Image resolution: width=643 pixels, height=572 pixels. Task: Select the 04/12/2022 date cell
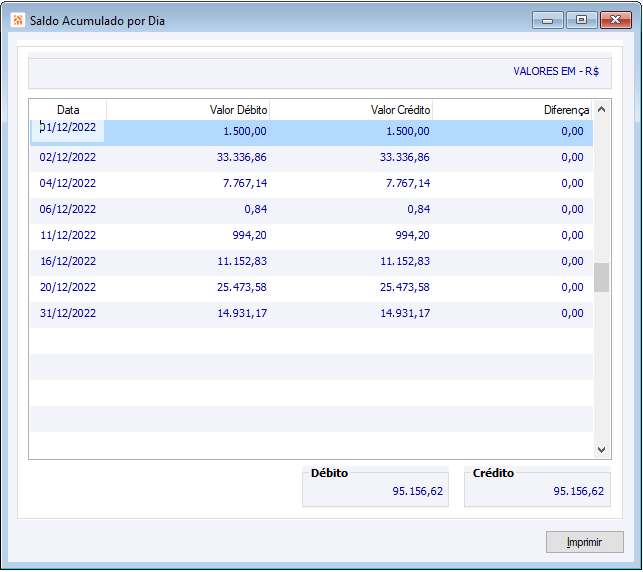click(x=68, y=183)
